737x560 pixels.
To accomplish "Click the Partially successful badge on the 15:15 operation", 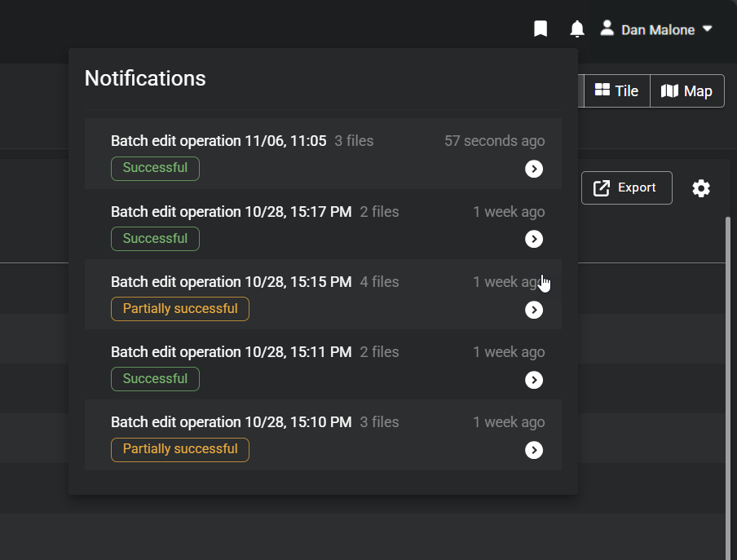I will [x=179, y=309].
